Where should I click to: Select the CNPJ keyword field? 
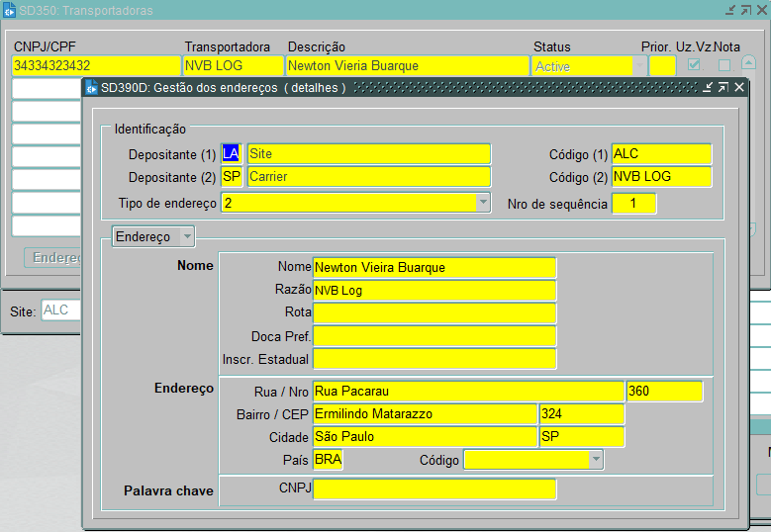click(x=434, y=488)
